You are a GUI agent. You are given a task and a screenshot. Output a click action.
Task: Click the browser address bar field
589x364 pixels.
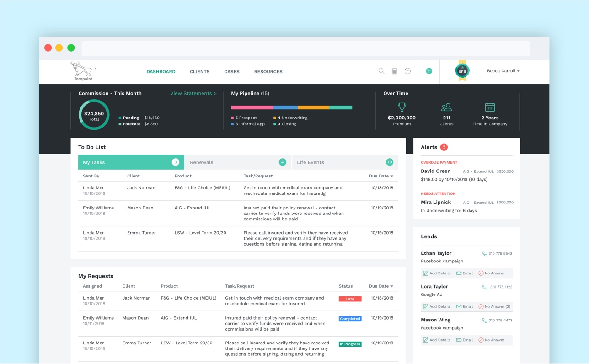coord(305,48)
